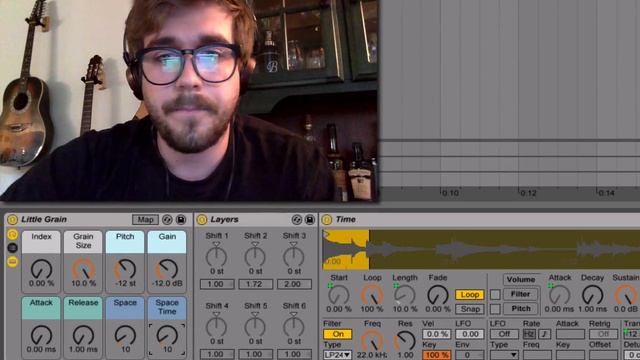Viewport: 640px width, 360px height.
Task: Click the Pitch macro knob
Action: (x=125, y=269)
